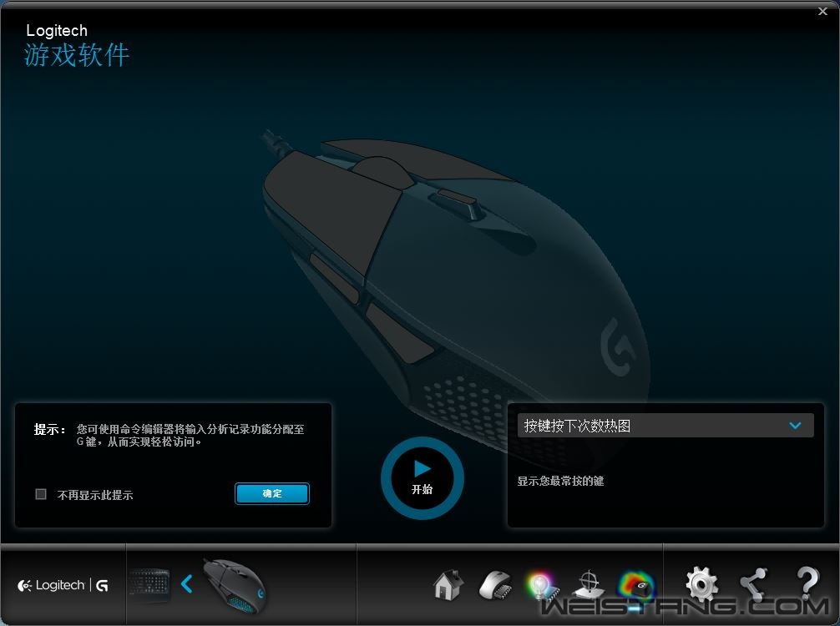Click the 提示: label
The image size is (840, 626).
pos(50,430)
